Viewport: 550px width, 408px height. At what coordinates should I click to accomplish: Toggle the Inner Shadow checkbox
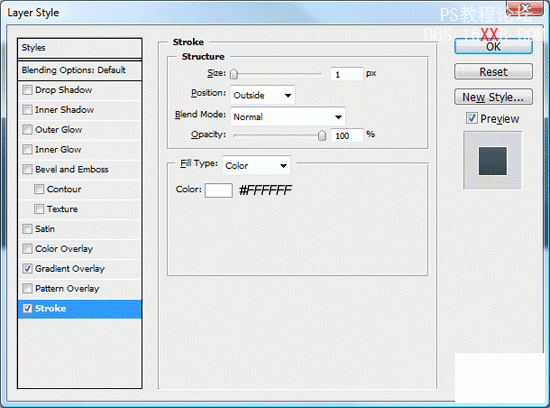click(x=27, y=110)
